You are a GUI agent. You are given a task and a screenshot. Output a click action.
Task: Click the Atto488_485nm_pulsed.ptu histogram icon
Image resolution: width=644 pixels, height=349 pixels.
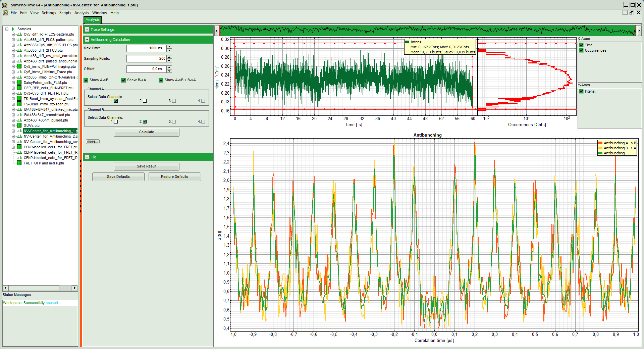(19, 120)
